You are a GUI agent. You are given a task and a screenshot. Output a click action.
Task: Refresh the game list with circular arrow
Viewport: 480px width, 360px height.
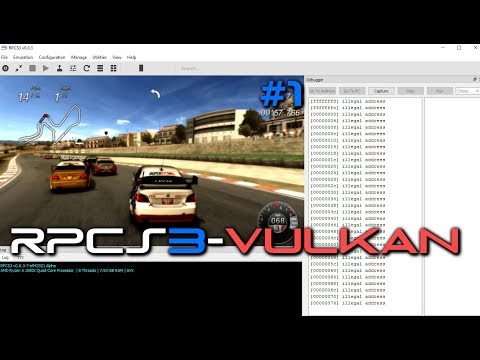click(x=87, y=68)
